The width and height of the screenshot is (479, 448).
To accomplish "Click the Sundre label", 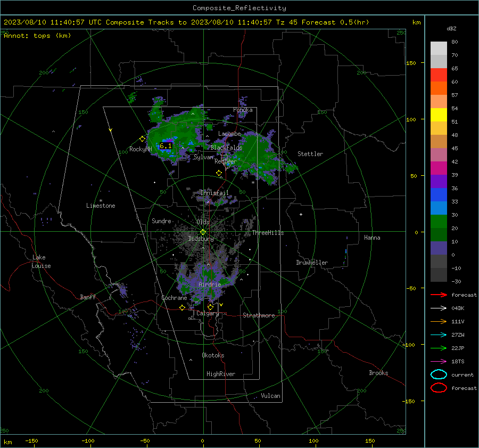I will tap(161, 221).
